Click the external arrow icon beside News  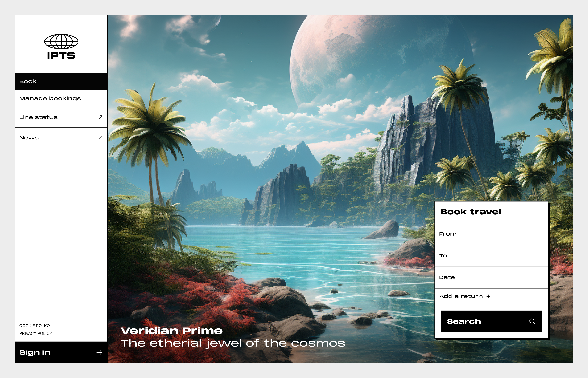coord(101,137)
